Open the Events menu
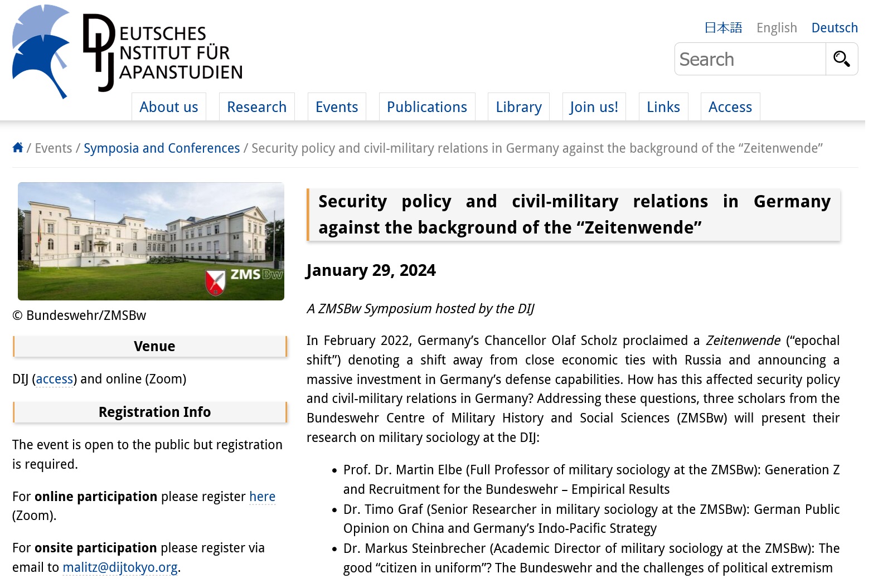This screenshot has width=873, height=588. pyautogui.click(x=337, y=106)
